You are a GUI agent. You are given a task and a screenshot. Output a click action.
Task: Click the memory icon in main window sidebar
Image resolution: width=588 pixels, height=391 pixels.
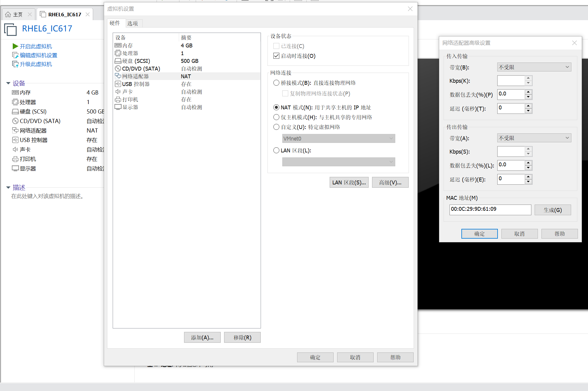pos(15,92)
